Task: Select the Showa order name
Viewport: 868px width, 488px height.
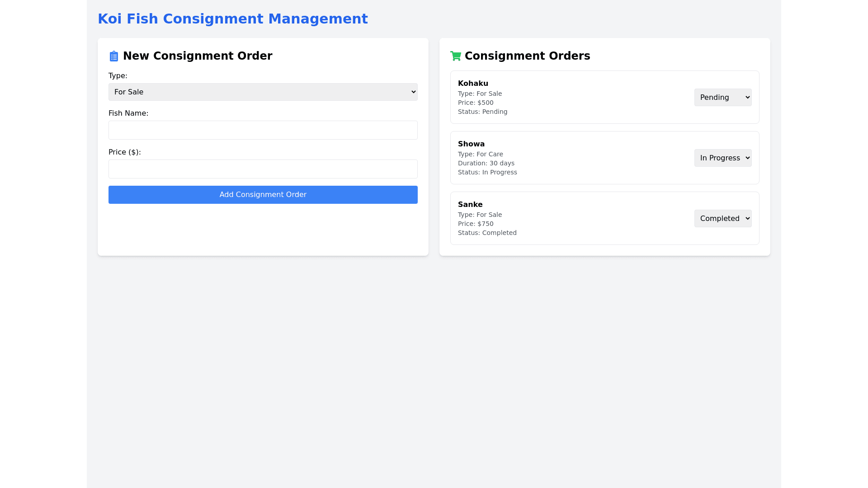Action: pyautogui.click(x=471, y=144)
